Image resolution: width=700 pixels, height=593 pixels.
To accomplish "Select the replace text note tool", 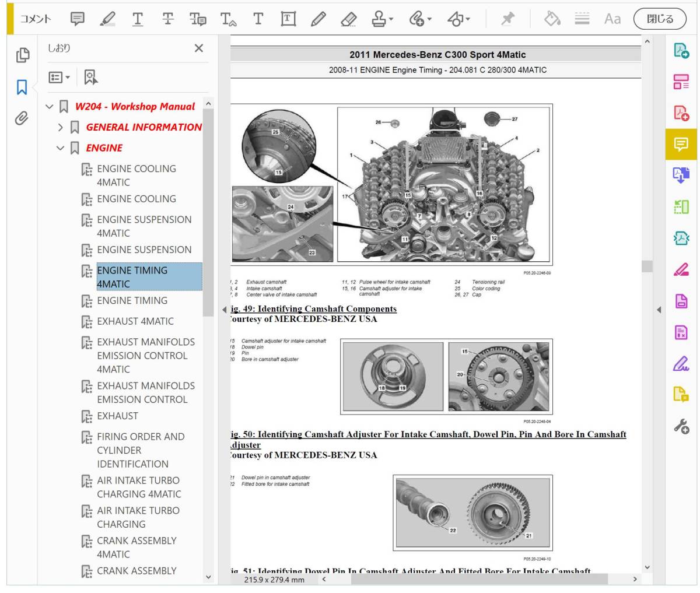I will 198,19.
